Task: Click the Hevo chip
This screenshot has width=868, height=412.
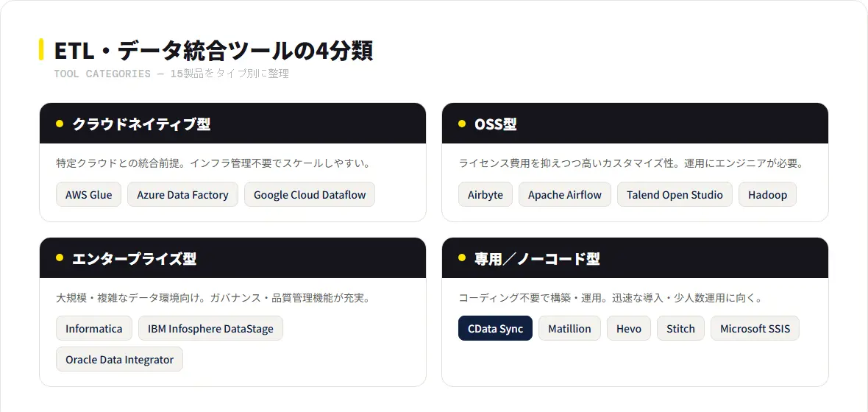Action: (629, 328)
